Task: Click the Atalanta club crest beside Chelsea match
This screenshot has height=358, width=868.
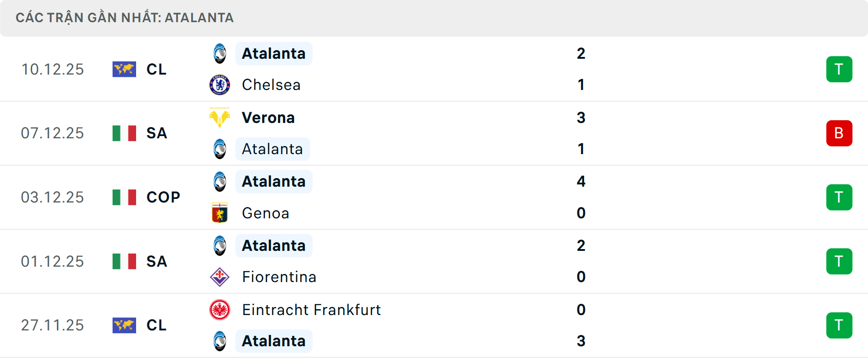Action: tap(220, 53)
